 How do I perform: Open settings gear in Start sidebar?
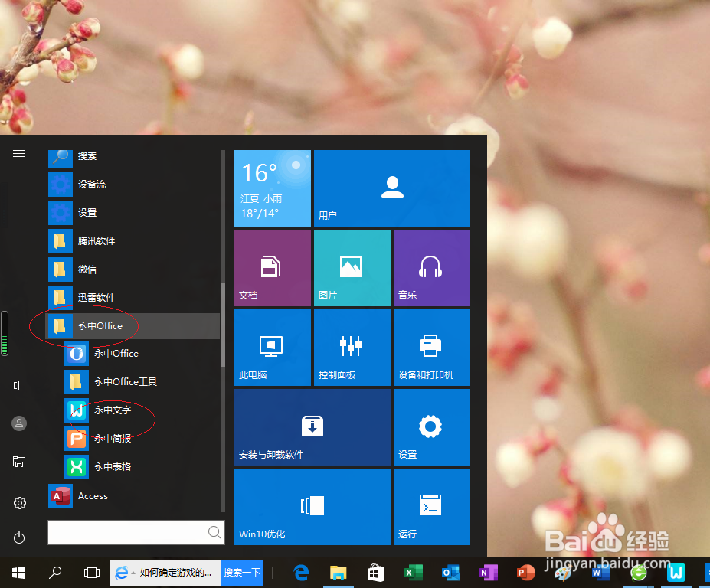click(x=19, y=503)
